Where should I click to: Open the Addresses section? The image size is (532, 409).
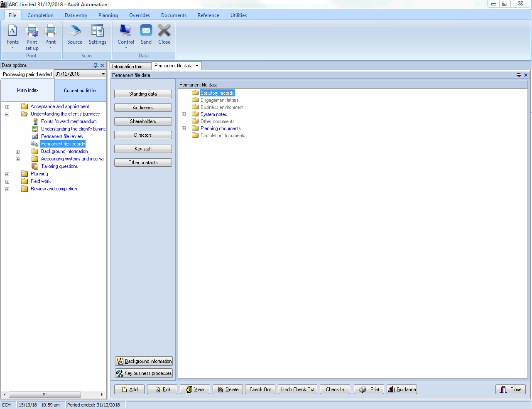[x=143, y=108]
